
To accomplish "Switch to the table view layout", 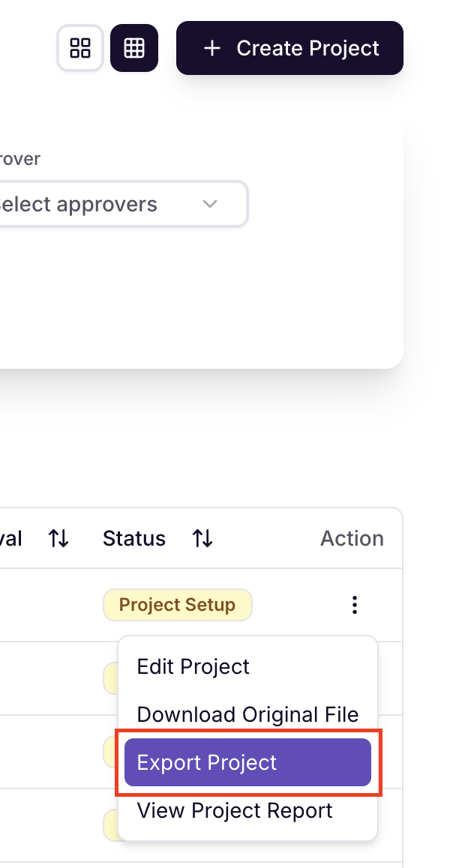I will point(134,48).
